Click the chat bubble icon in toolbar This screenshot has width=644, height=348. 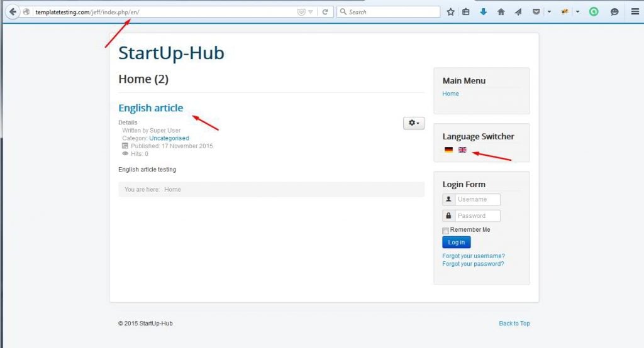tap(614, 12)
